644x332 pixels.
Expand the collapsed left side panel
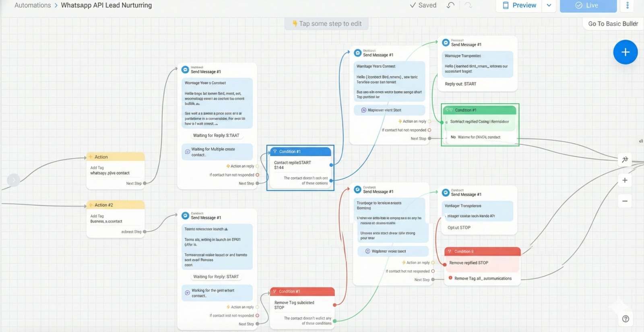(x=13, y=180)
